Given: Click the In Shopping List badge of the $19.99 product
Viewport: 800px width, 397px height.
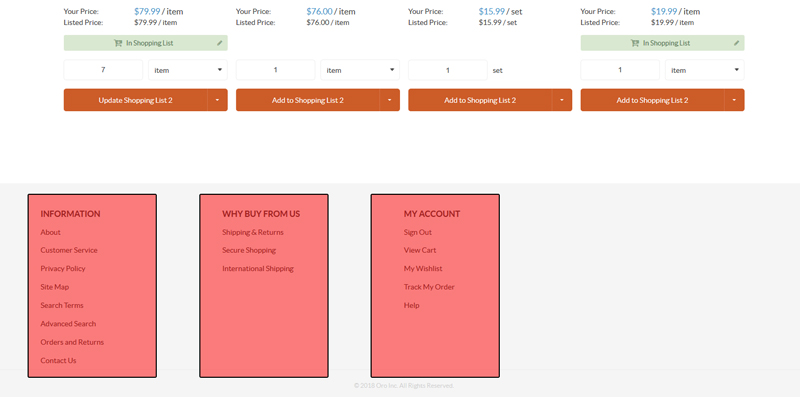Looking at the screenshot, I should pyautogui.click(x=662, y=43).
